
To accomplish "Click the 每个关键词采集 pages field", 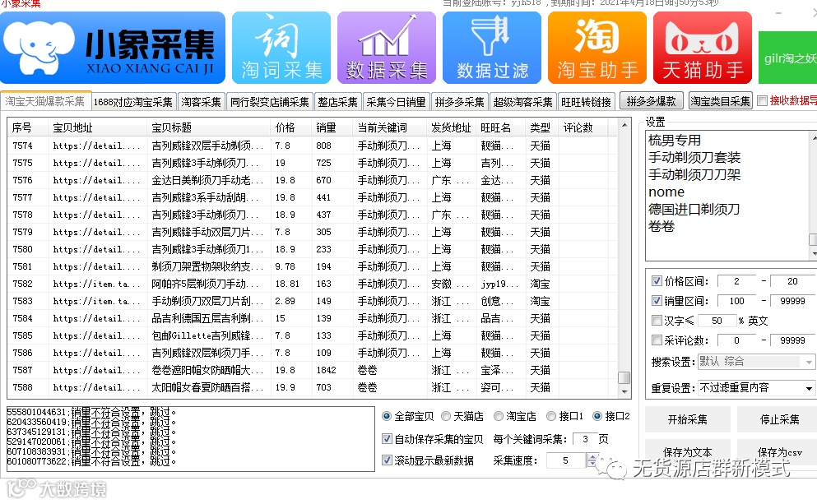I will [585, 439].
